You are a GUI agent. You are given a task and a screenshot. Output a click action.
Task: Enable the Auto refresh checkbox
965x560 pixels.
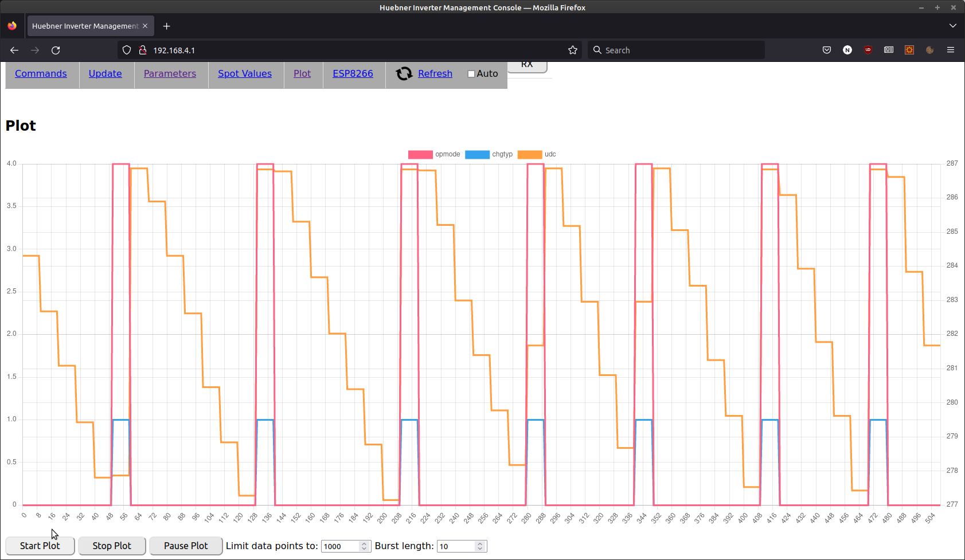coord(471,74)
